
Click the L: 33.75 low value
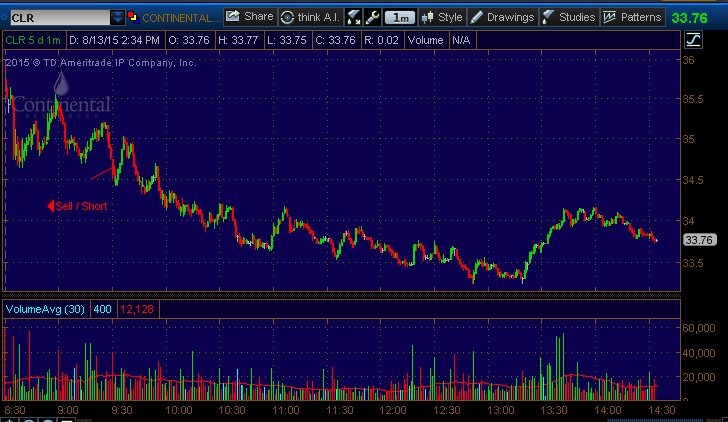tap(287, 40)
